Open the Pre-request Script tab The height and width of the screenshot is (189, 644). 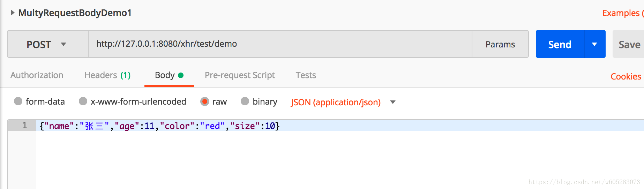[x=240, y=75]
